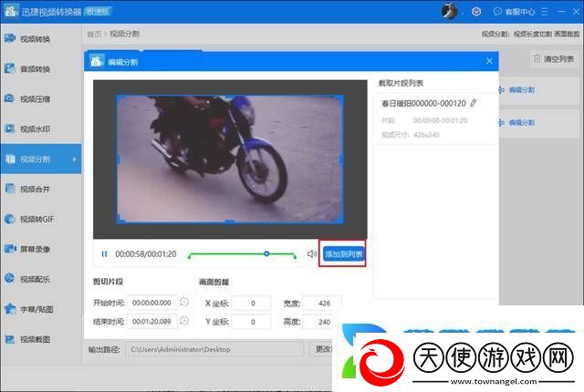Close the 编辑分割 dialog
Screen dimensions: 584x392
[489, 61]
